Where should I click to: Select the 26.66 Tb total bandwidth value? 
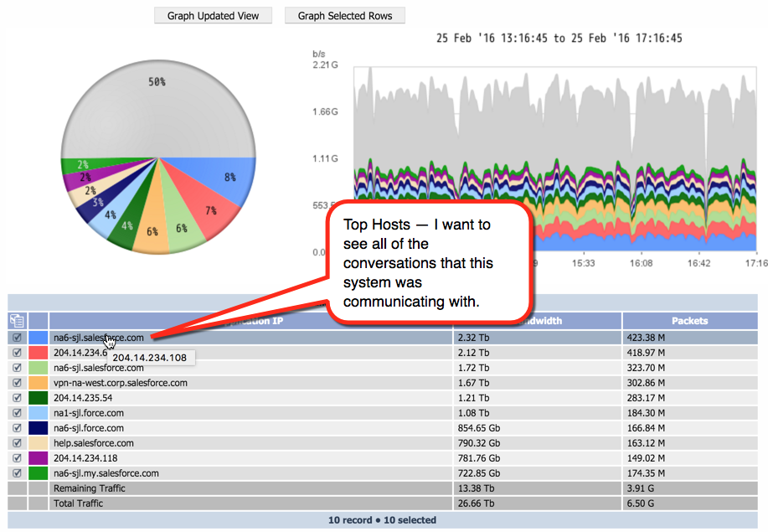tap(476, 504)
